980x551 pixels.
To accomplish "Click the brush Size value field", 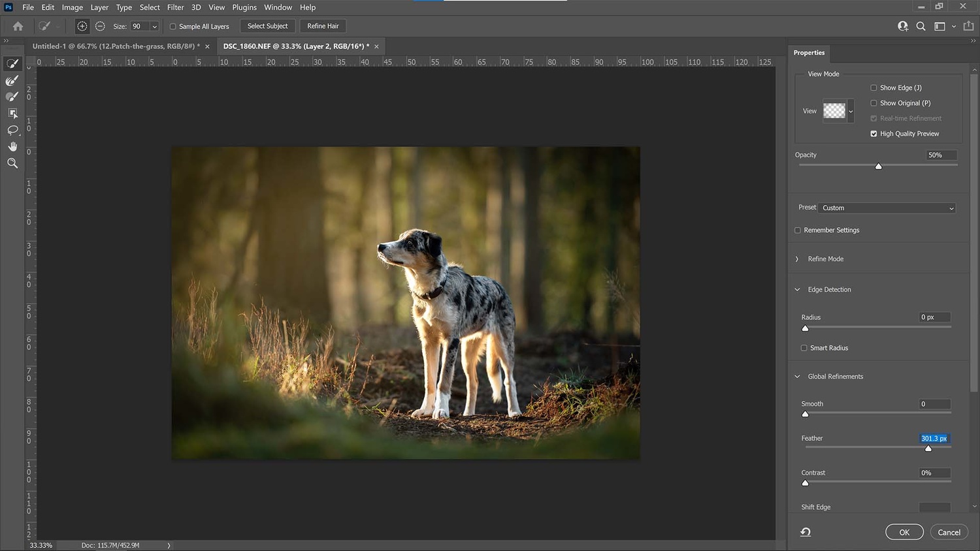I will pyautogui.click(x=140, y=26).
